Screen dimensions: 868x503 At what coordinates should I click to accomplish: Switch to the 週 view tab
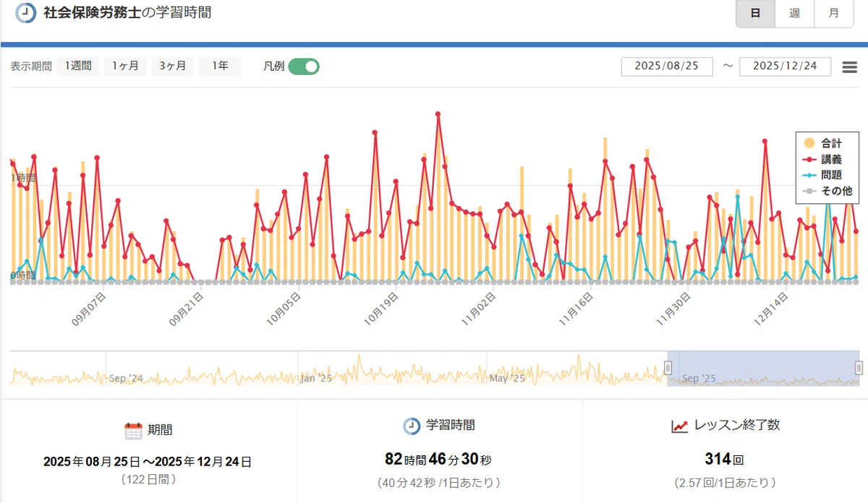tap(794, 14)
